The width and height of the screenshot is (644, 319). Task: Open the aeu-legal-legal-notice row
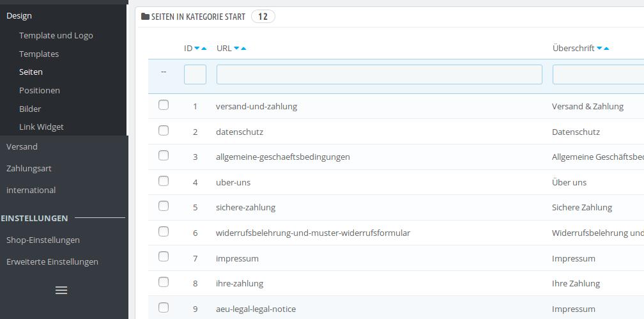click(x=256, y=309)
